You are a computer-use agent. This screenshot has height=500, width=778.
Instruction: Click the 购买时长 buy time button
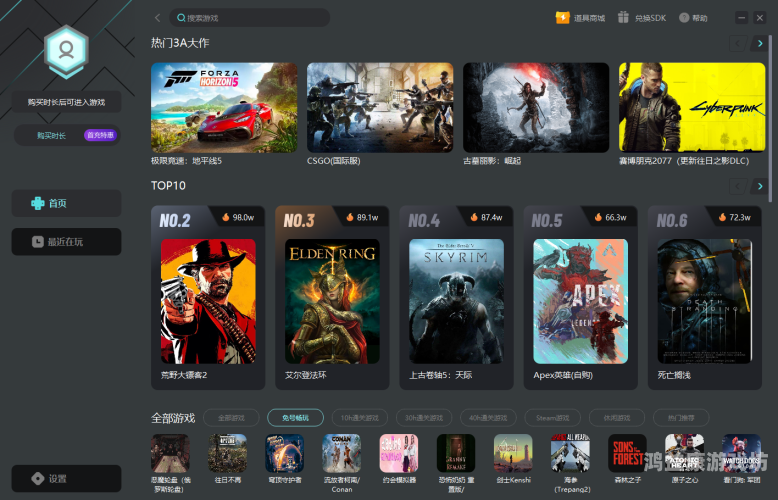51,135
